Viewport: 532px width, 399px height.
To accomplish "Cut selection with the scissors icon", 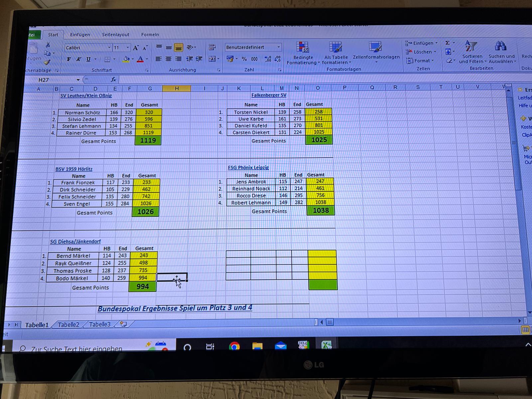I will click(48, 45).
